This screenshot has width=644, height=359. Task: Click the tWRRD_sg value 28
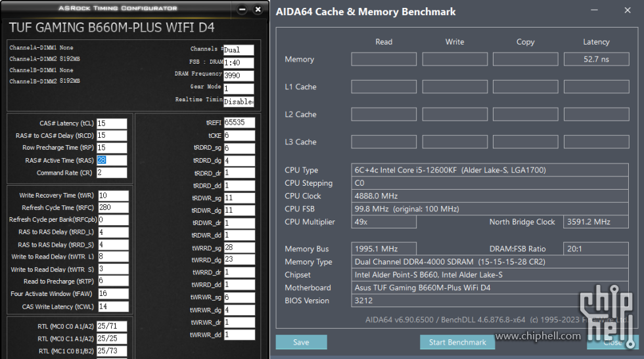(239, 247)
